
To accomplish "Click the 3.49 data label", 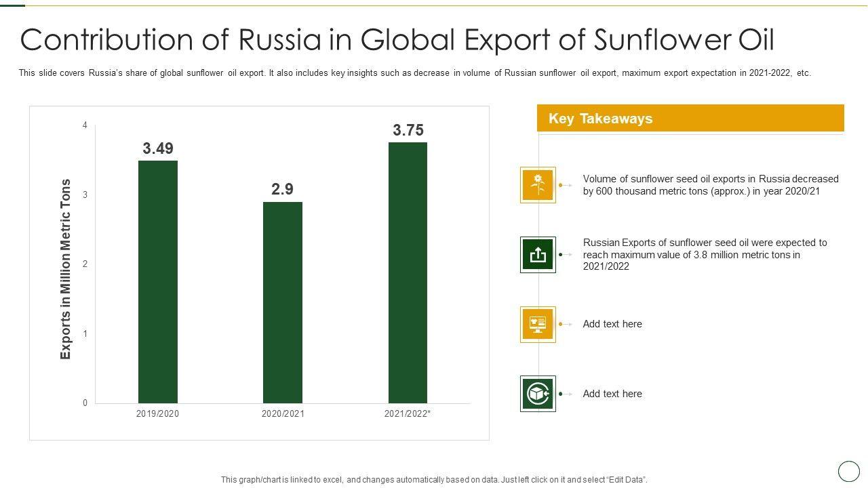I will pos(158,148).
